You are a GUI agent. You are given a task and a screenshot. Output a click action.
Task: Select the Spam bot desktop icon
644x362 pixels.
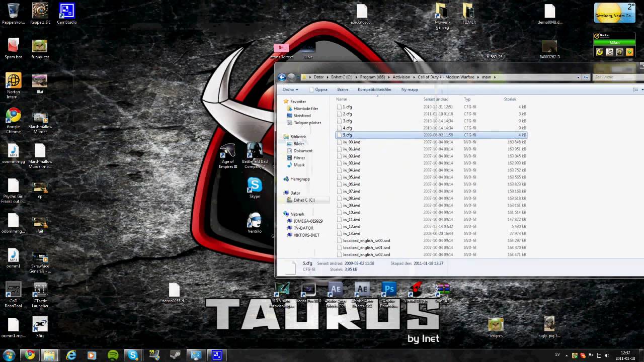[14, 48]
